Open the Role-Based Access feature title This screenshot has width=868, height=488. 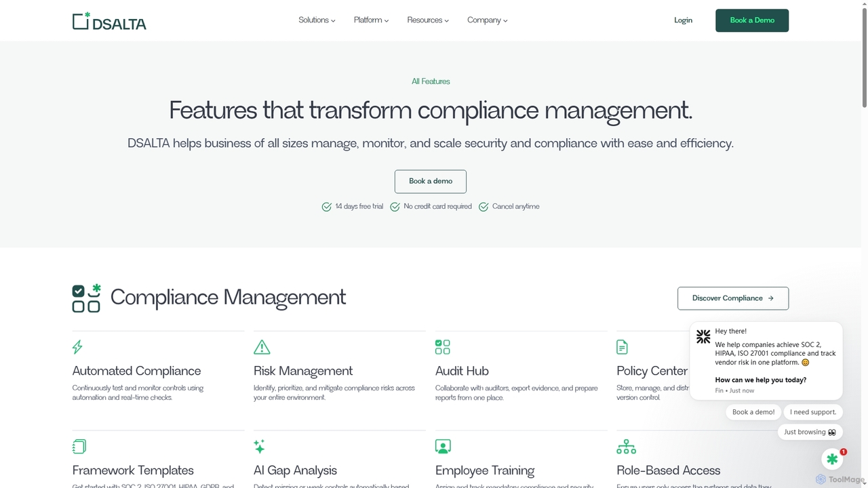(x=668, y=470)
